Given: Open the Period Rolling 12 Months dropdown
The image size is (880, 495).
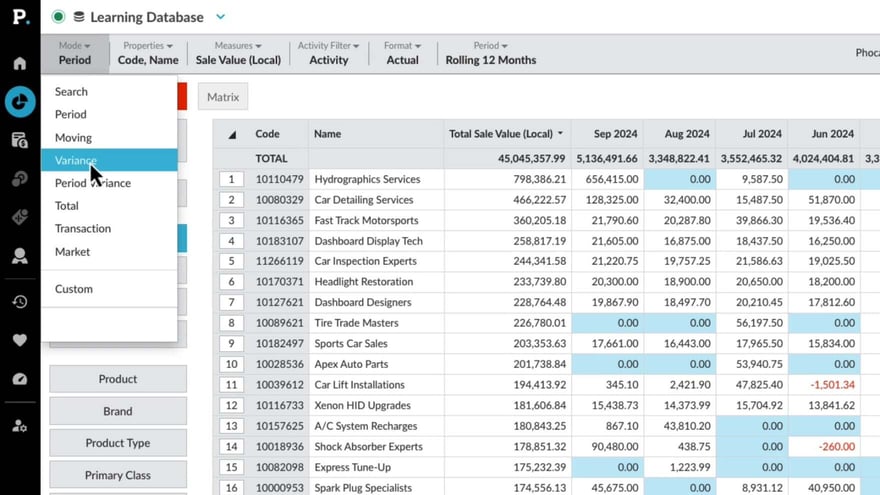Looking at the screenshot, I should click(490, 53).
